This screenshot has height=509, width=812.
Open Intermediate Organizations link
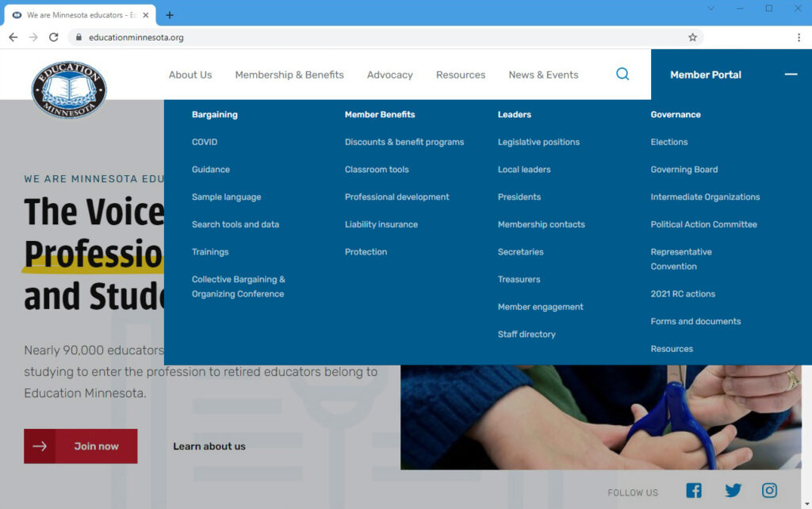point(705,197)
